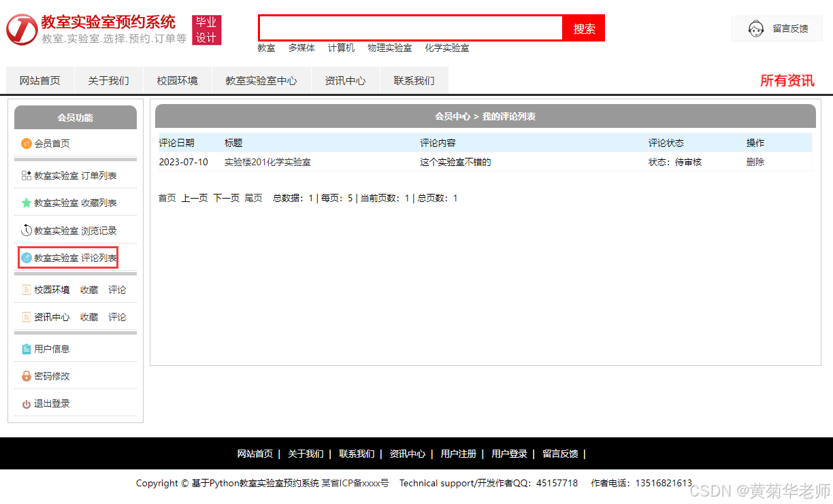The image size is (833, 504).
Task: Click the 上一页 pagination link
Action: 195,198
